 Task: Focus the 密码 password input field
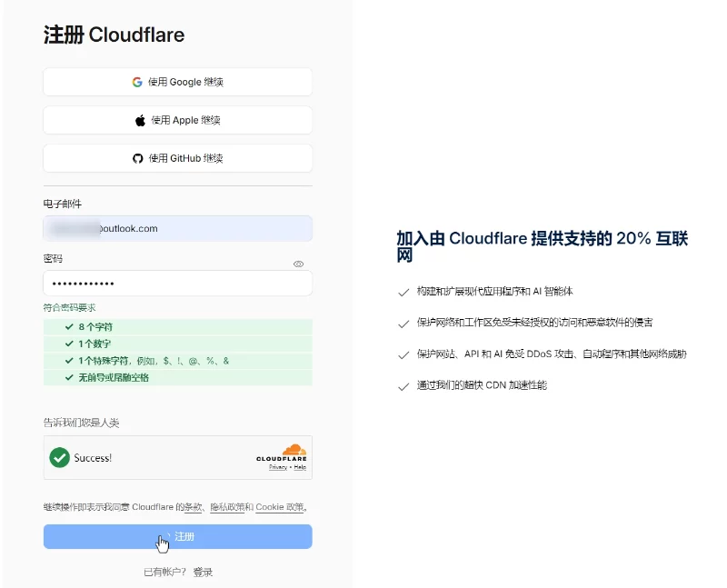click(177, 284)
